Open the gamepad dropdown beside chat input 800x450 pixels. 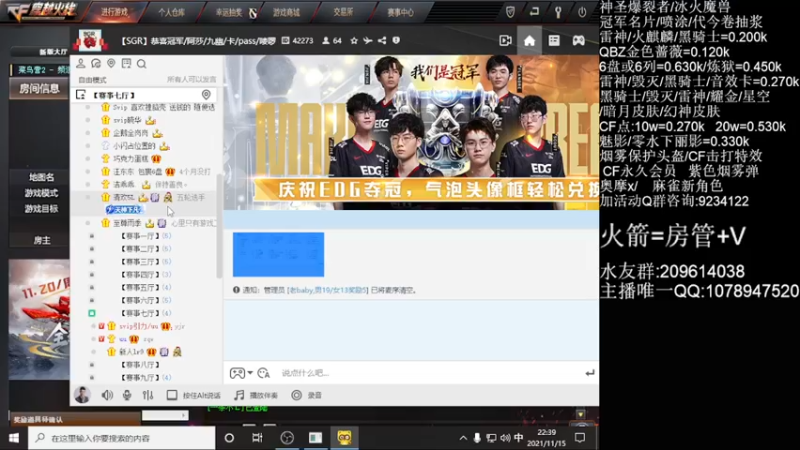tap(241, 373)
